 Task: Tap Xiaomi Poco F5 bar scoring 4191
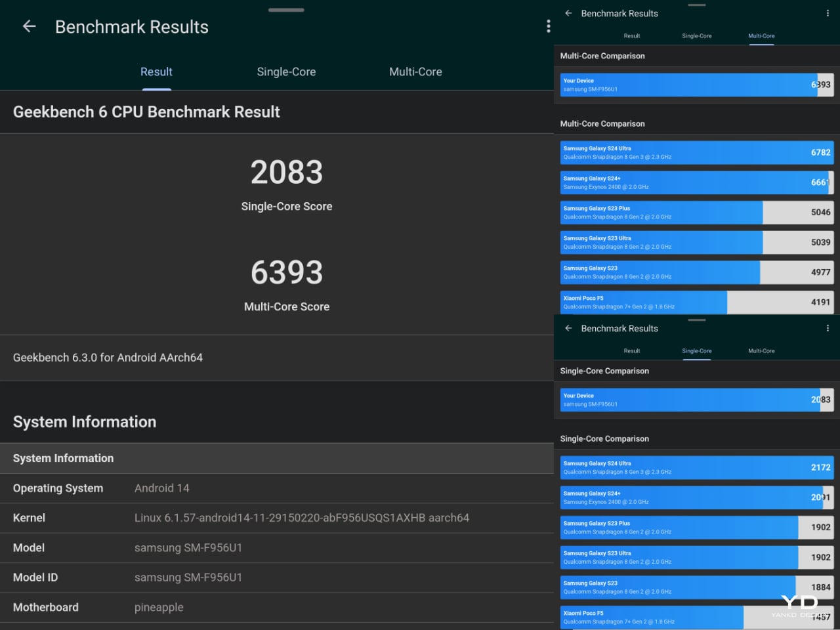pyautogui.click(x=696, y=303)
